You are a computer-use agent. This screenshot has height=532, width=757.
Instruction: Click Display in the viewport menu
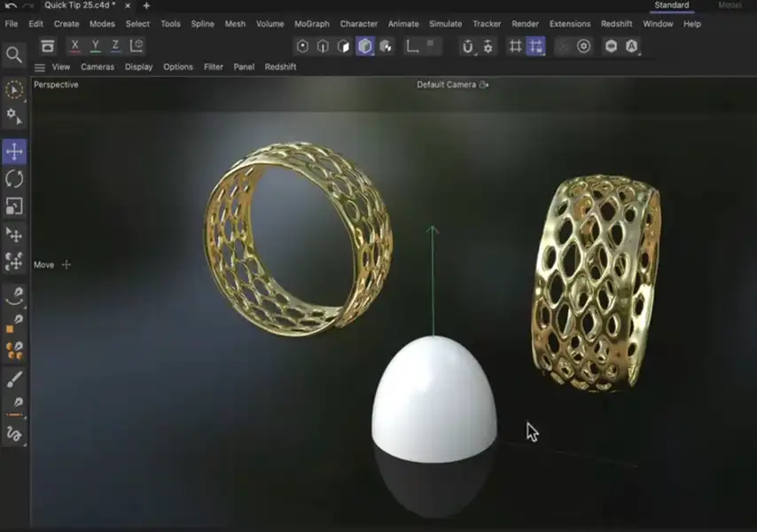[x=138, y=66]
